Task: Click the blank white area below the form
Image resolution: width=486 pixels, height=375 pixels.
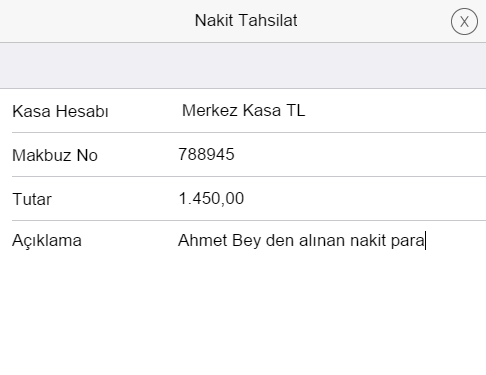Action: tap(243, 313)
